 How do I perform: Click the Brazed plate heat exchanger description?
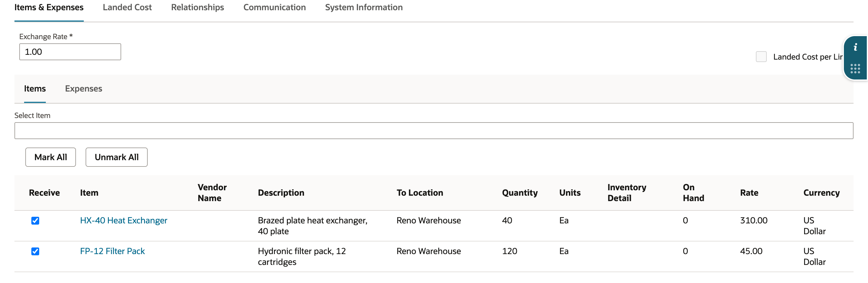coord(313,226)
